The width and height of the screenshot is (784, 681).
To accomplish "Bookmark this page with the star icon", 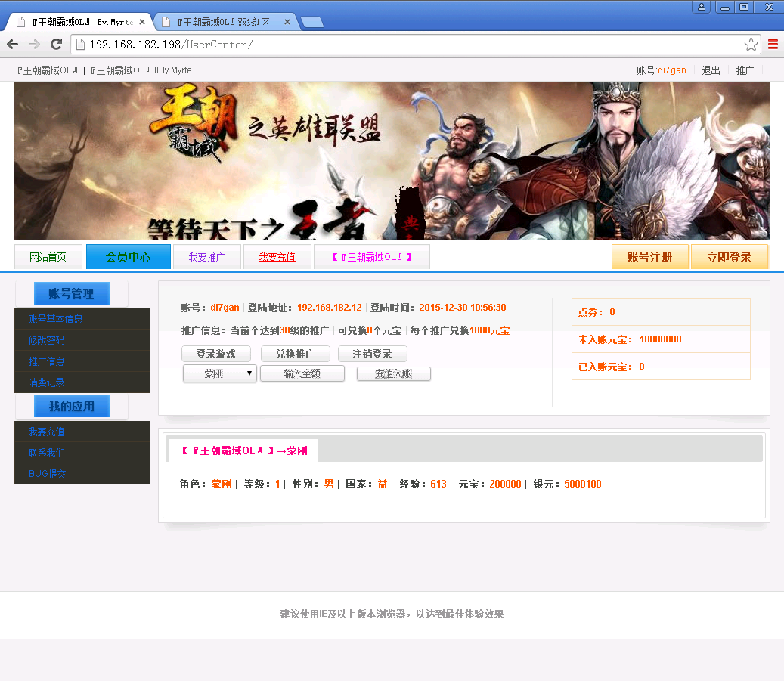I will 751,45.
